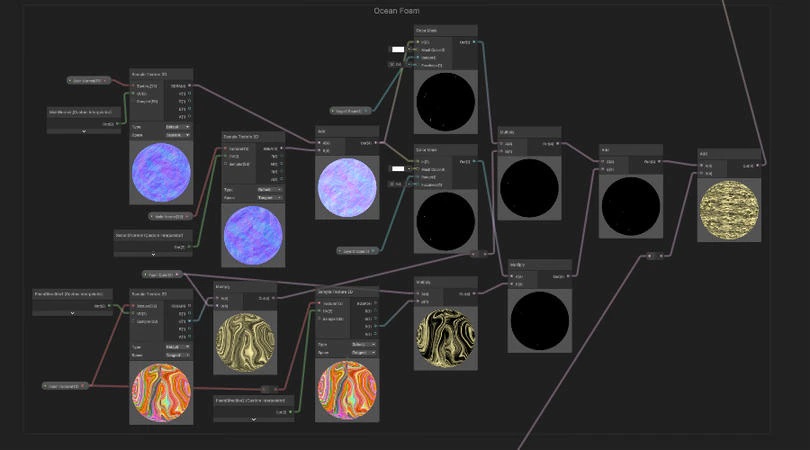
Task: Expand the chevron on the custom node feeding the leftmost orange Sample Texture
Action: point(72,313)
